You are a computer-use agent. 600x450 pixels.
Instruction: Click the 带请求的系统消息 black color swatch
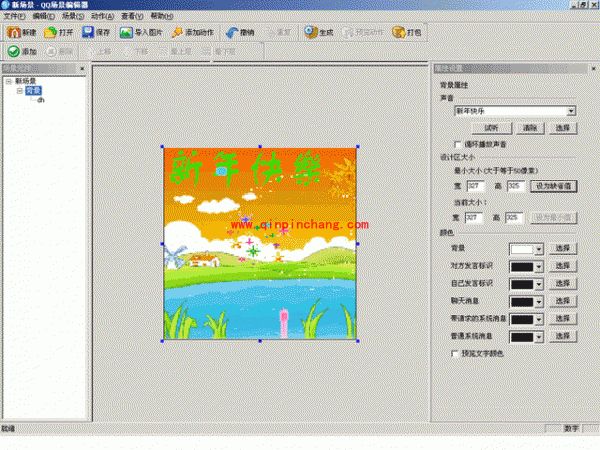[522, 320]
